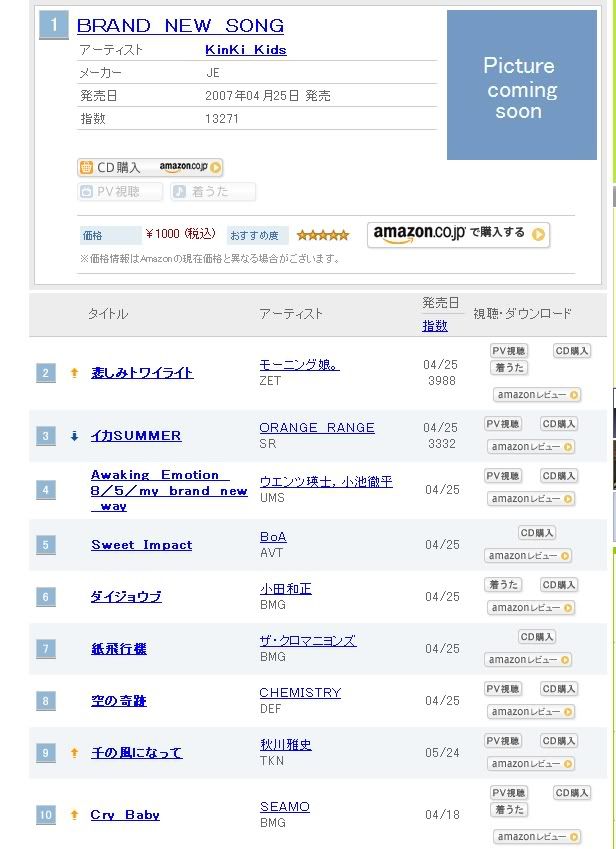The image size is (616, 849).
Task: Click rank 10 orange up arrow
Action: pos(74,815)
